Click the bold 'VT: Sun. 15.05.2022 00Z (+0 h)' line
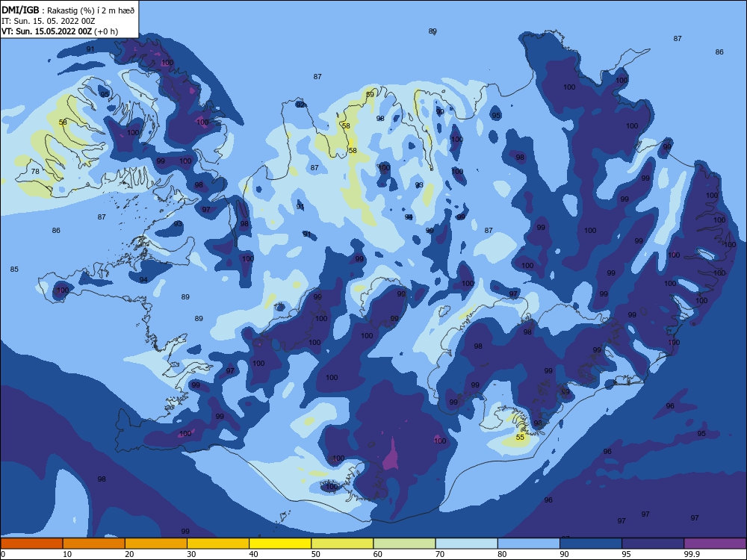Screen dimensions: 747x560 60,31
